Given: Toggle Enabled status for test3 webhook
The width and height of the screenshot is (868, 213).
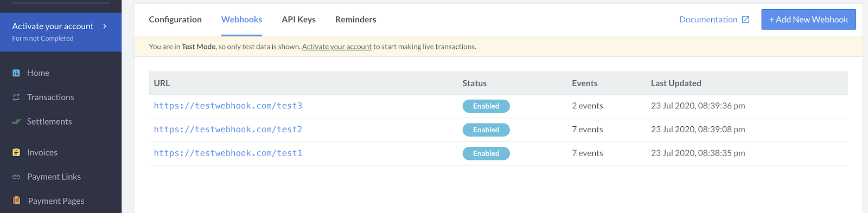Looking at the screenshot, I should 486,106.
